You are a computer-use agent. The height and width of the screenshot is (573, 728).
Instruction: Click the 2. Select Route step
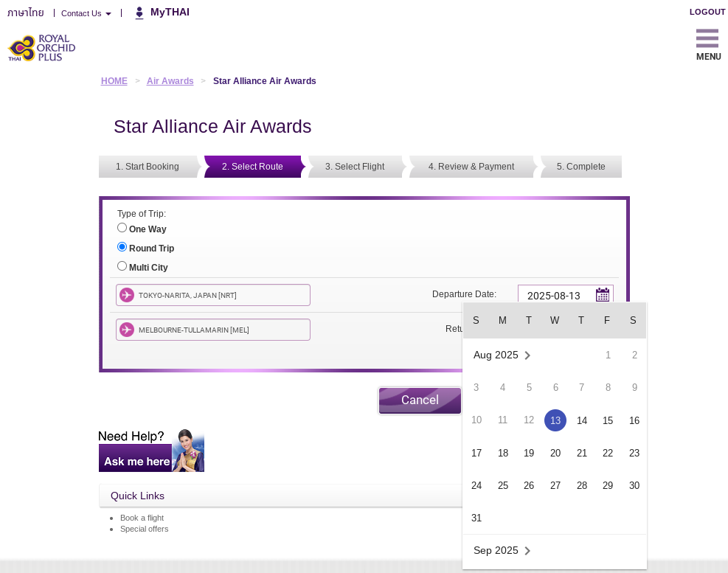coord(252,167)
